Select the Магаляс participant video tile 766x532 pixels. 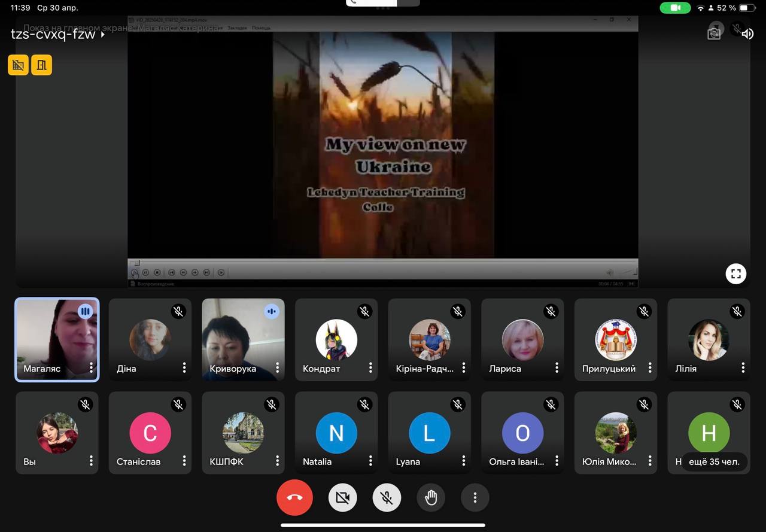pos(57,339)
